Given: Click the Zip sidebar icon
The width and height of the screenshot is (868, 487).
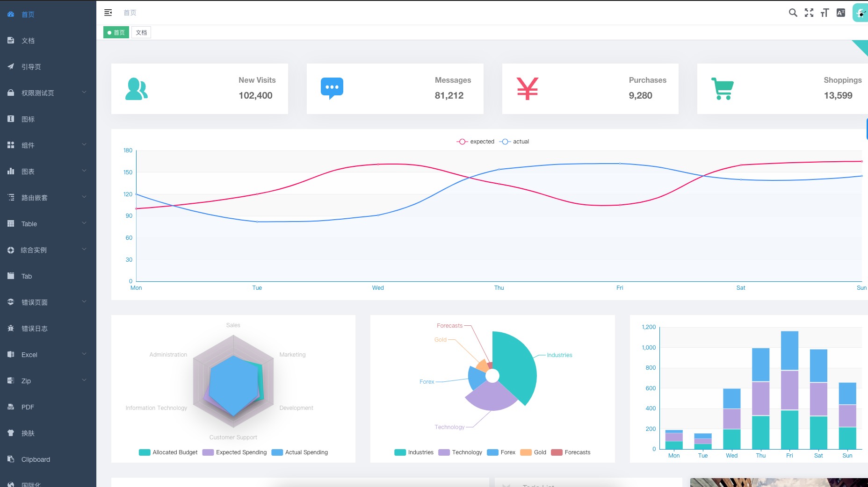Looking at the screenshot, I should (11, 381).
